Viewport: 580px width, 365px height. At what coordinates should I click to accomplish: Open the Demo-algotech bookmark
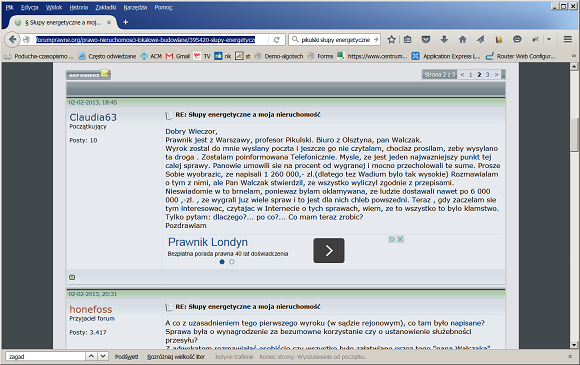(279, 56)
